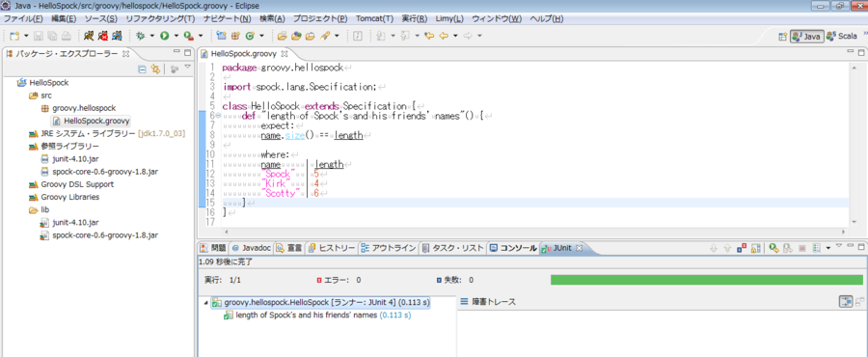This screenshot has height=357, width=868.
Task: Open the Tomcat(T) menu
Action: [x=374, y=19]
